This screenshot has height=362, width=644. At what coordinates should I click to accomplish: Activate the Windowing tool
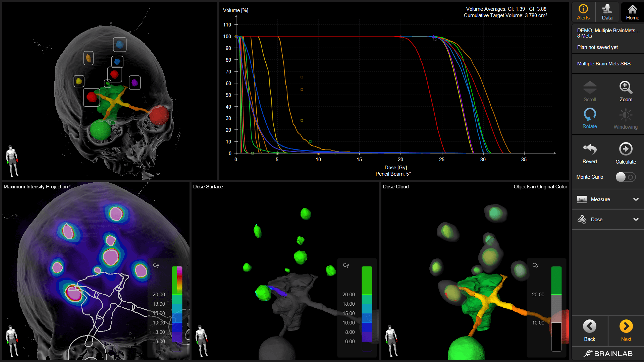[625, 117]
